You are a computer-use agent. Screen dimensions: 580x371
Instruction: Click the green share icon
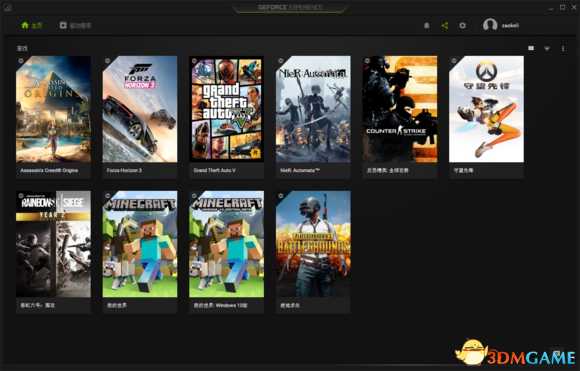point(445,26)
